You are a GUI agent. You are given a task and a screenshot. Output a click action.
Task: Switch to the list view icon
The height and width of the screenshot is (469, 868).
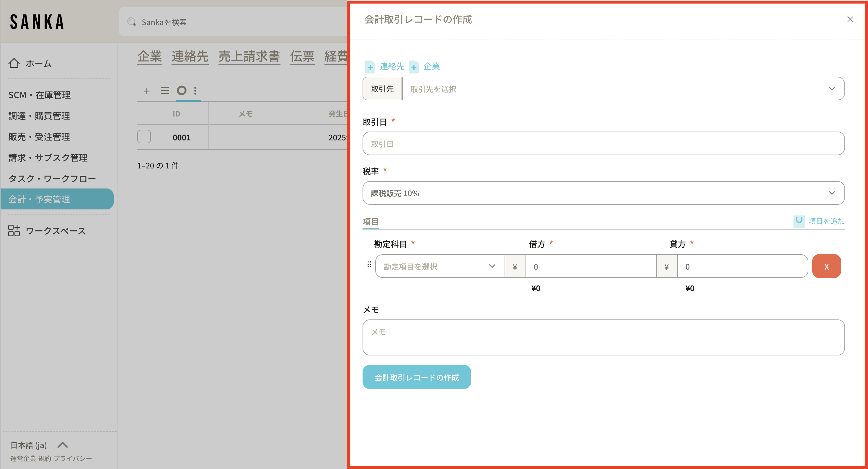165,91
